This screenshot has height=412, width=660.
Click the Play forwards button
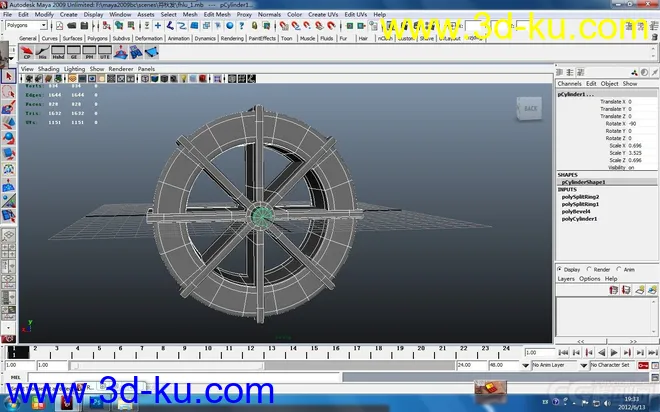615,353
